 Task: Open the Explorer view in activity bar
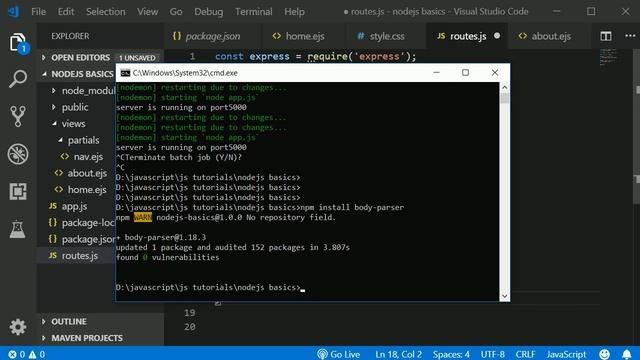[18, 42]
